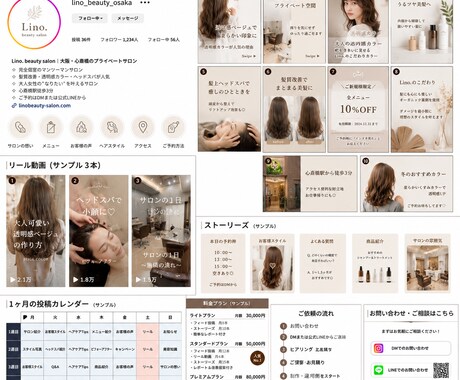Click the お知らせ cell in week 1 Sunday
The width and height of the screenshot is (460, 380).
point(170,332)
